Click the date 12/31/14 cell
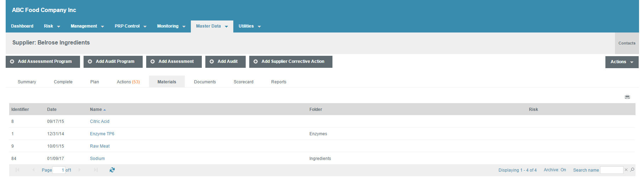Screen dimensions: 644x184 point(56,134)
